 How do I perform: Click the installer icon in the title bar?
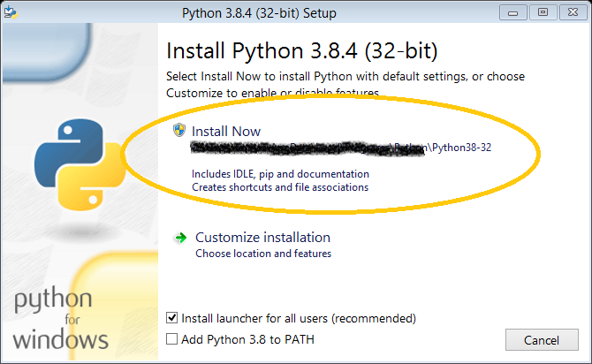pos(11,12)
